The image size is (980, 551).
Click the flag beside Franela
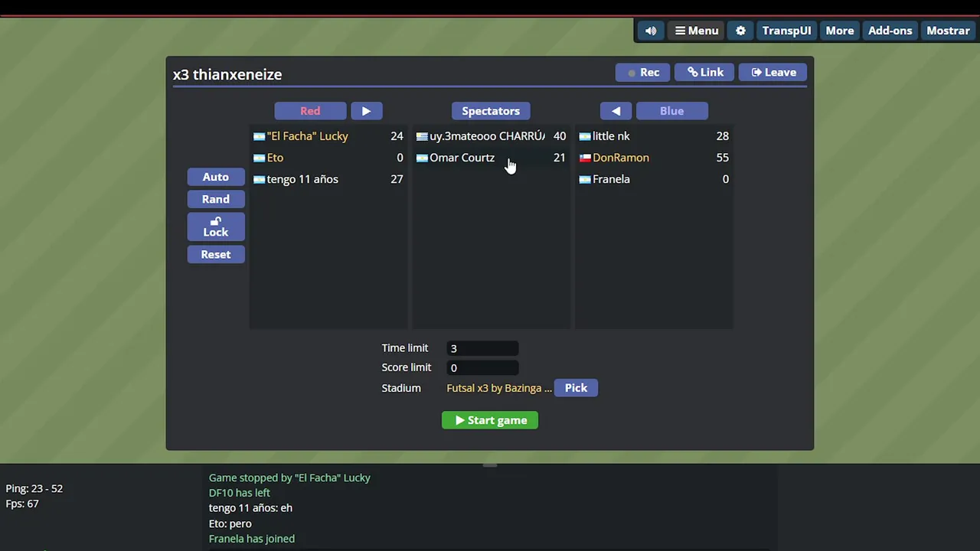585,179
